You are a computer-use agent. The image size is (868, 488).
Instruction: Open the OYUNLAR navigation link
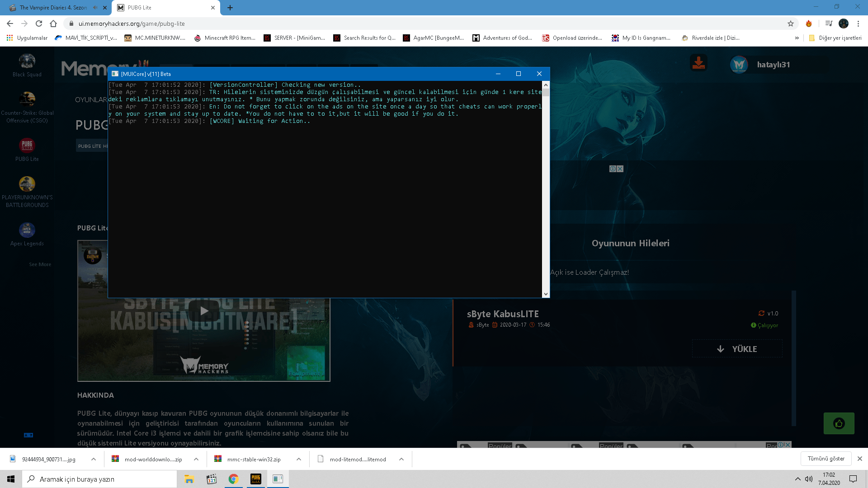[x=91, y=100]
